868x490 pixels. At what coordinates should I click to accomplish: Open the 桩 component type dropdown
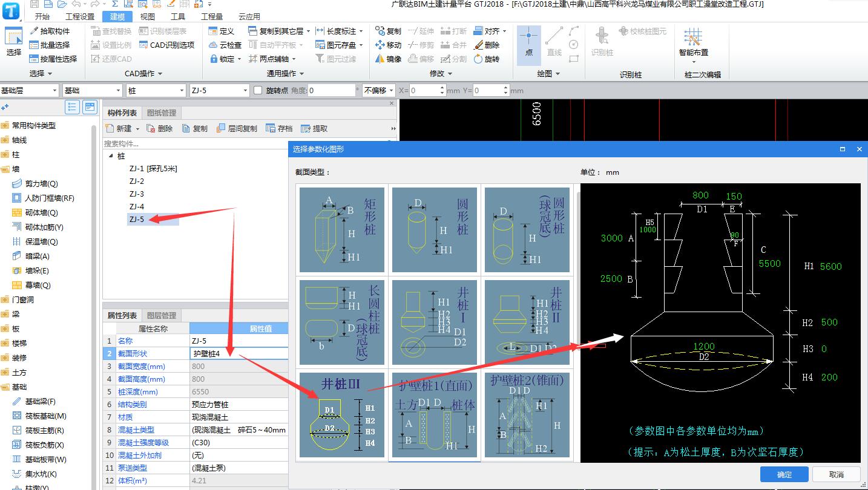click(156, 90)
